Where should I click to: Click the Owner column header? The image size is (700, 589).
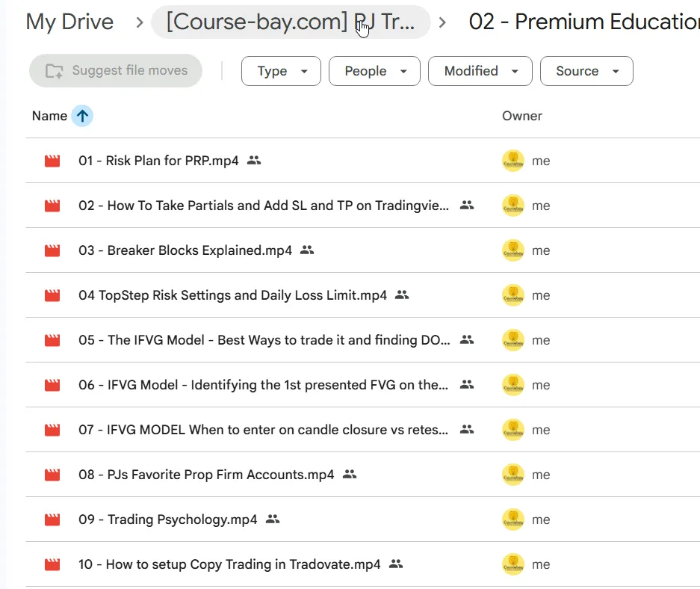(522, 116)
